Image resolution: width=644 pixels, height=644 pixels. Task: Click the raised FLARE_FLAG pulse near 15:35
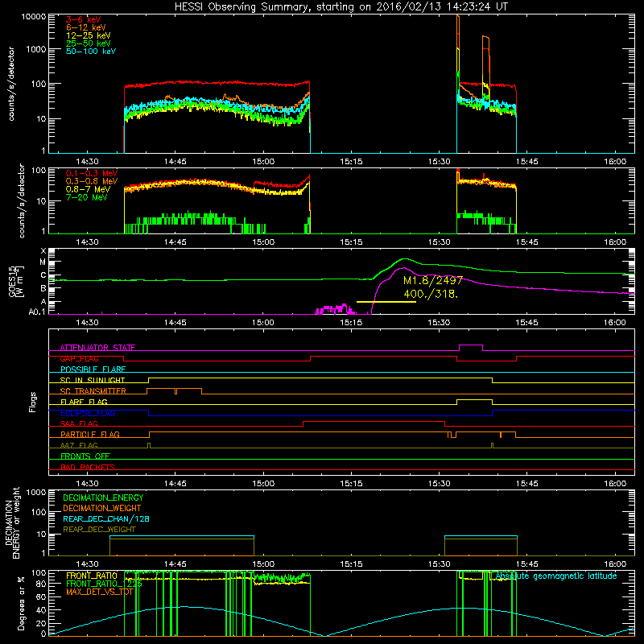(474, 400)
